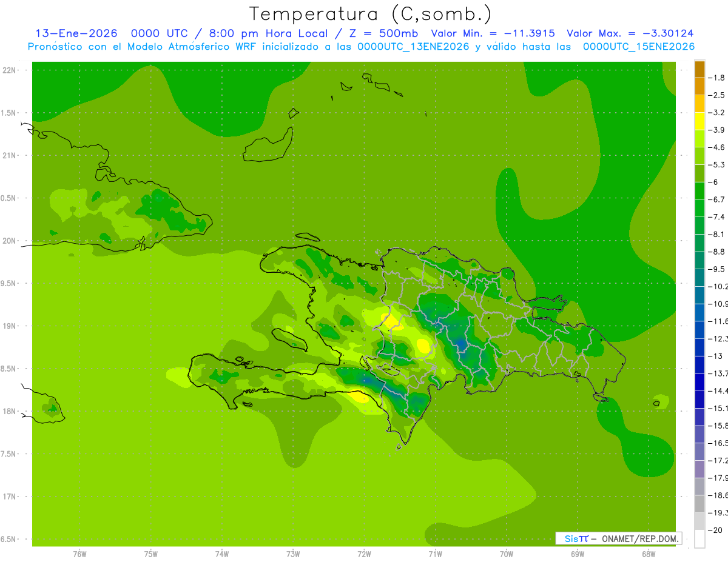Click the '-15.8' legend label
This screenshot has height=562, width=728.
tap(717, 426)
